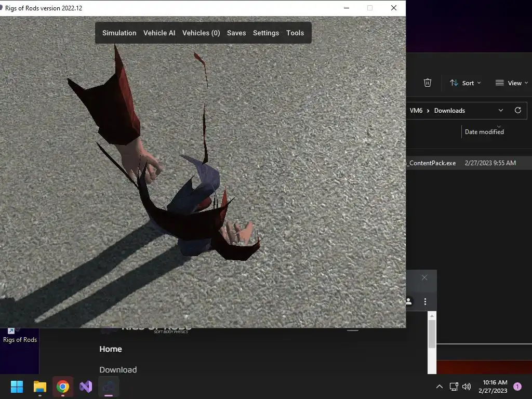This screenshot has height=399, width=532.
Task: Expand the address bar history chevron
Action: pyautogui.click(x=501, y=111)
